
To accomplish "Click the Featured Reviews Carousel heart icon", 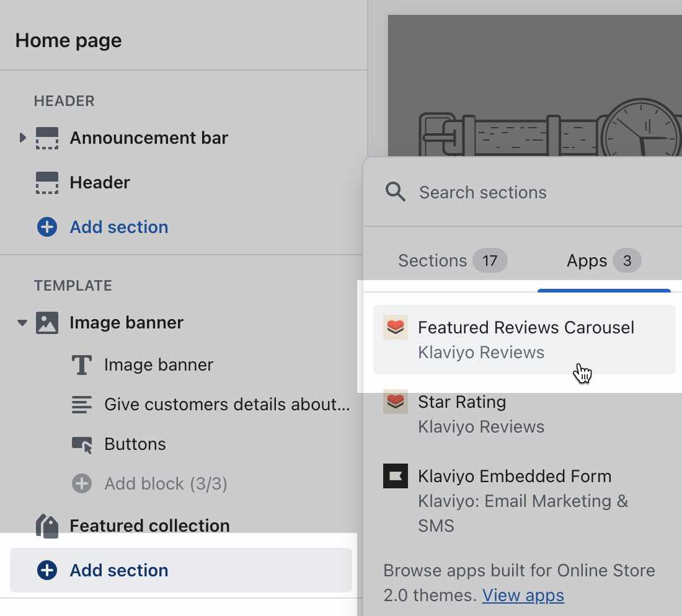I will (396, 327).
